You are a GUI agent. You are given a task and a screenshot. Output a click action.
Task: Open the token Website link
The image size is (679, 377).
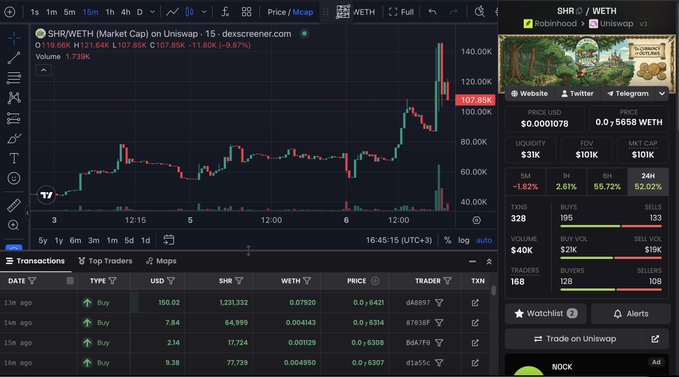click(x=529, y=93)
